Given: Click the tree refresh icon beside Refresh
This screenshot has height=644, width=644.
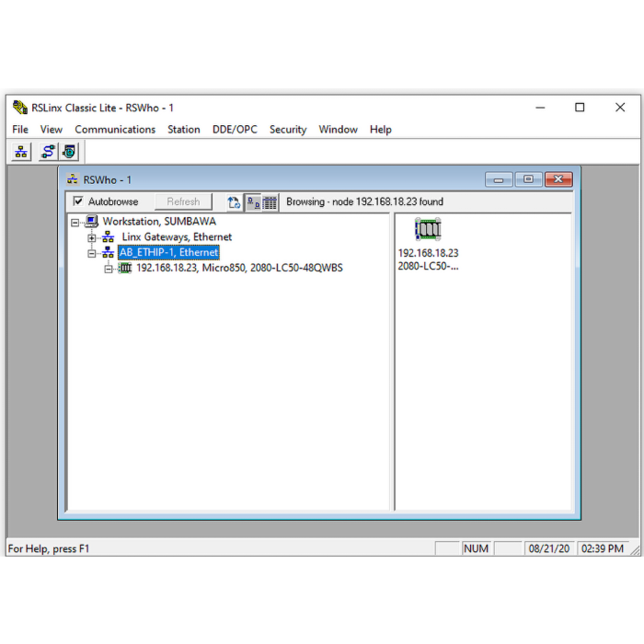Looking at the screenshot, I should 234,202.
